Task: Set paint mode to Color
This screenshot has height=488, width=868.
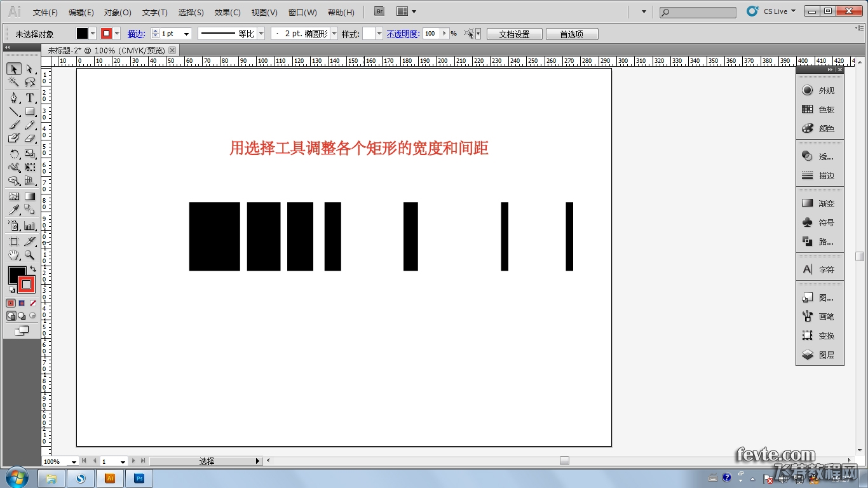Action: [x=11, y=303]
